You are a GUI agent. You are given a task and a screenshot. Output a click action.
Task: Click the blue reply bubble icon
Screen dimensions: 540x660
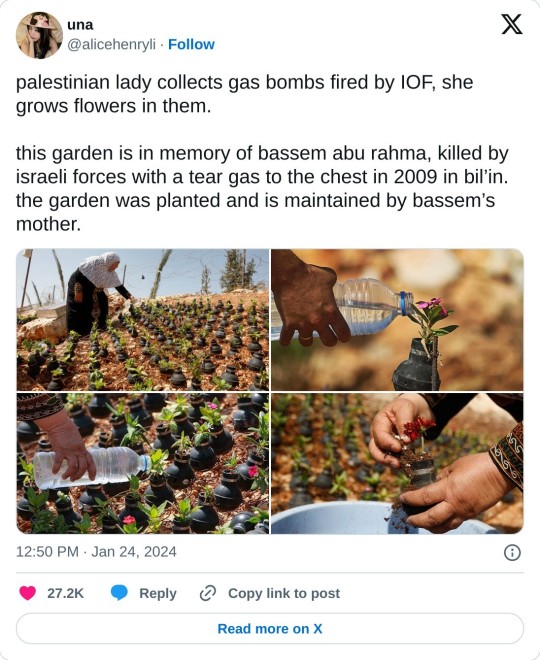119,593
